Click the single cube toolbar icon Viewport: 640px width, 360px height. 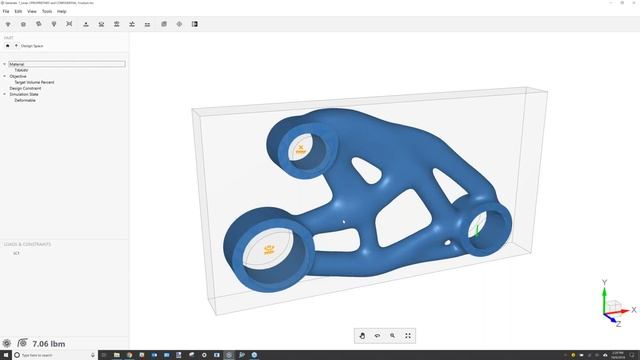pyautogui.click(x=23, y=24)
